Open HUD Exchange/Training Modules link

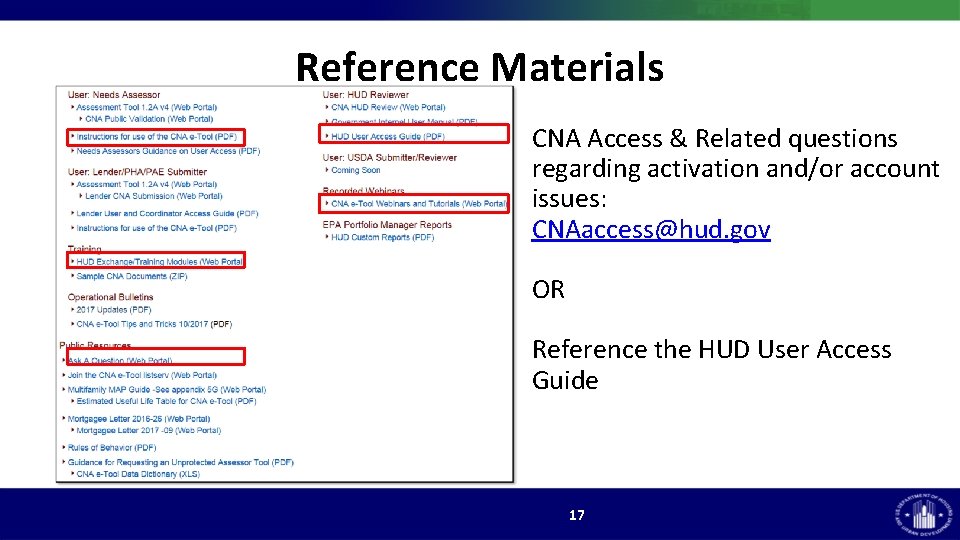click(x=159, y=261)
